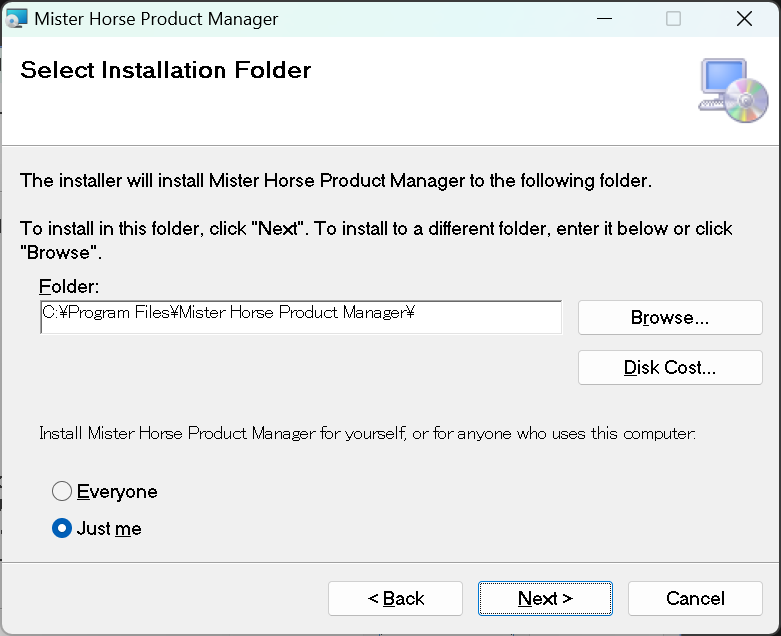Click the Folder: field label
The width and height of the screenshot is (781, 636).
click(69, 287)
